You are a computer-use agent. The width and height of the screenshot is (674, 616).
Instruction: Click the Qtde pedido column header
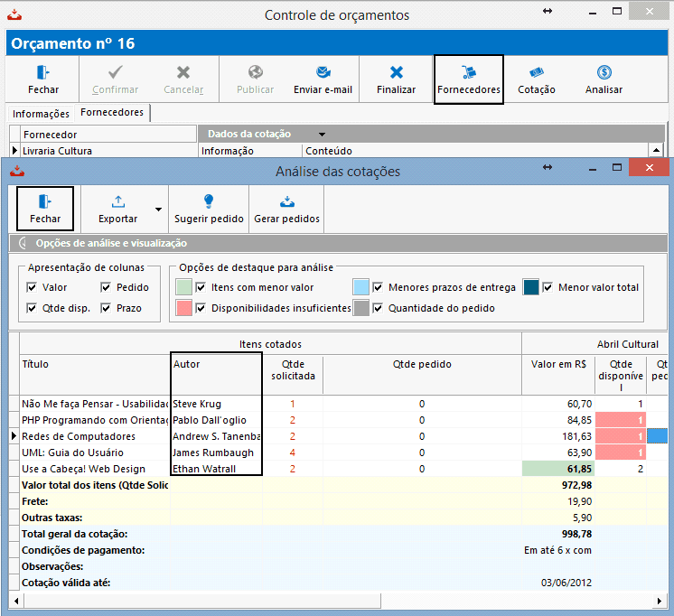[x=422, y=375]
